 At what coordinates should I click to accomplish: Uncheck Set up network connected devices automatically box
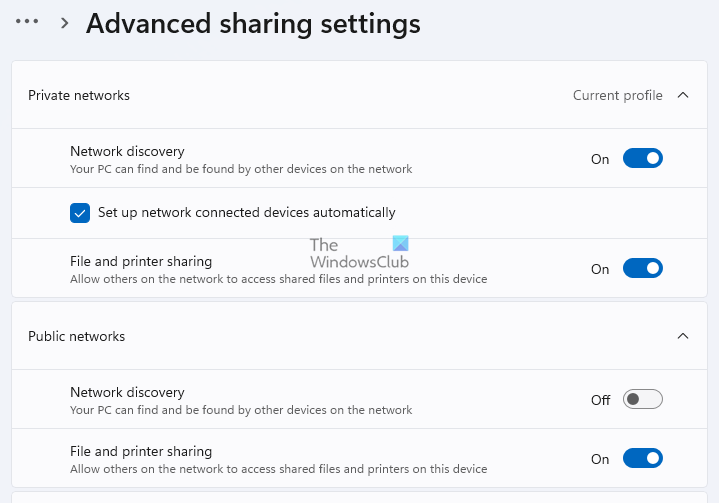(80, 212)
